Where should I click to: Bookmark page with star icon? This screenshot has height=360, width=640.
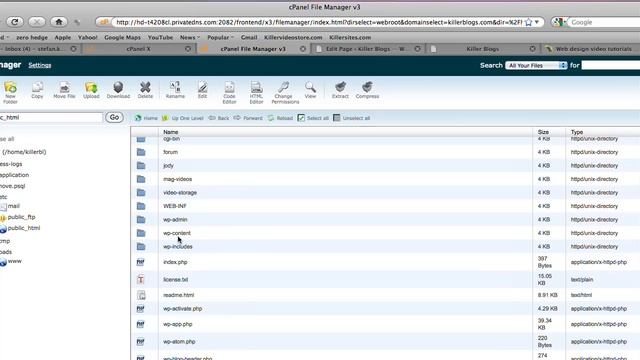coord(529,22)
